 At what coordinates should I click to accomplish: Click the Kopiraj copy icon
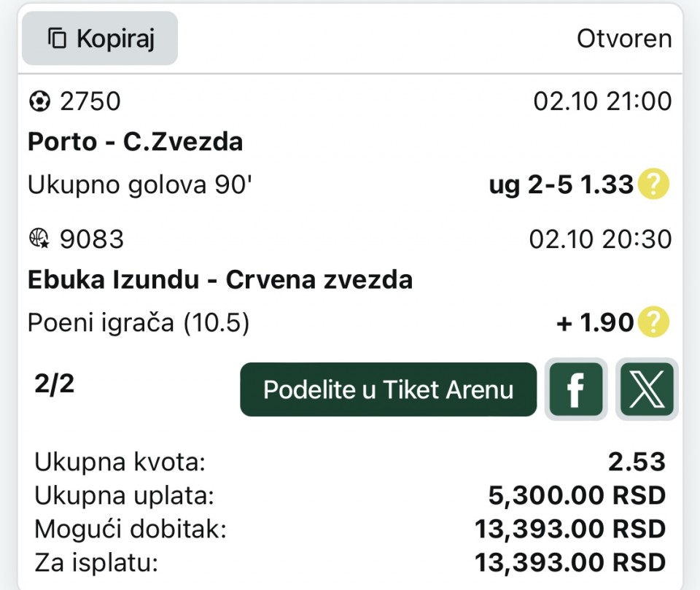click(x=57, y=39)
